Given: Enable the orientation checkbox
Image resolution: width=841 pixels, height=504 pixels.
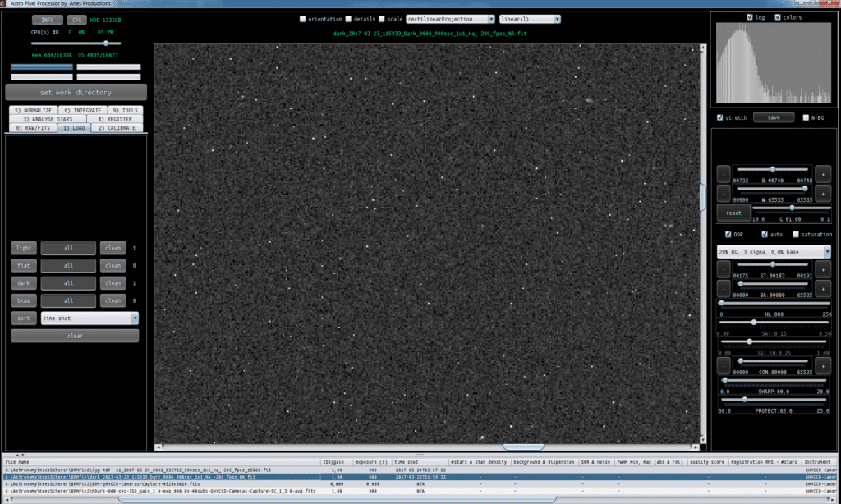Looking at the screenshot, I should pyautogui.click(x=302, y=19).
